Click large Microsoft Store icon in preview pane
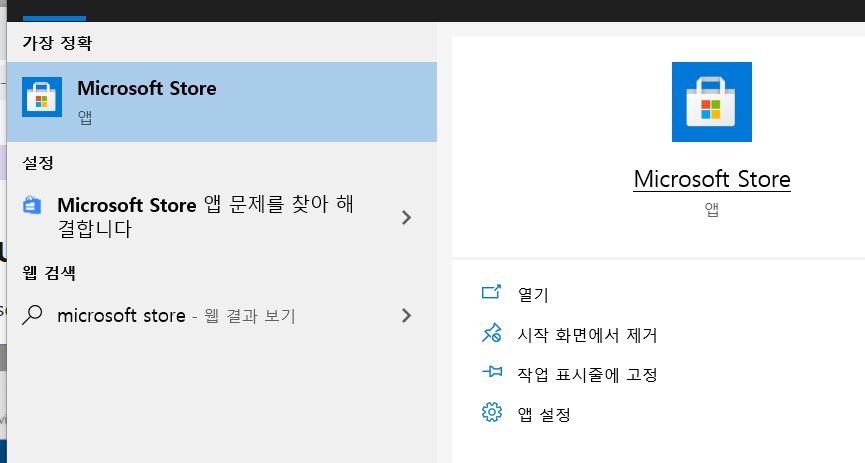The width and height of the screenshot is (865, 463). 712,102
